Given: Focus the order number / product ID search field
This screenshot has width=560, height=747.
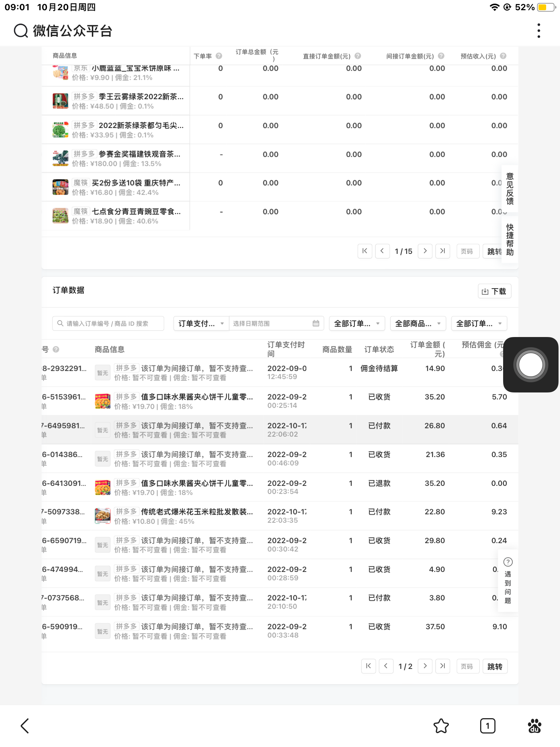Looking at the screenshot, I should click(108, 324).
